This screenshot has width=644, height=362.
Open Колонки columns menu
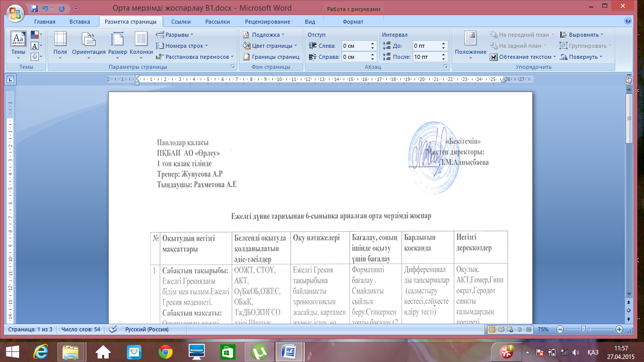pos(141,46)
